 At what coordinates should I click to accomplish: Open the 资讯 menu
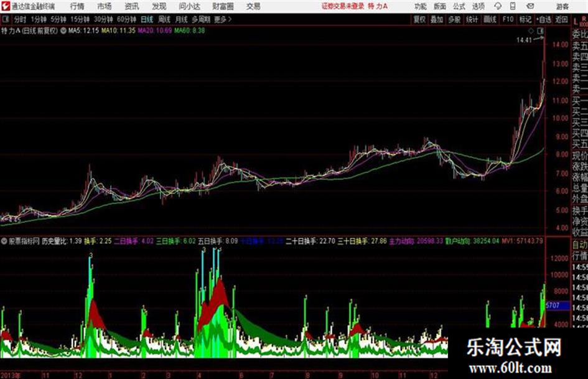coord(132,6)
